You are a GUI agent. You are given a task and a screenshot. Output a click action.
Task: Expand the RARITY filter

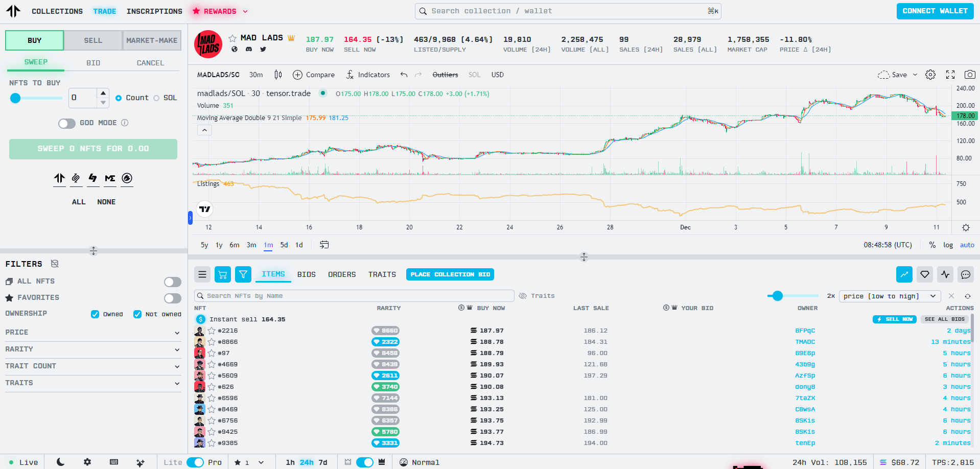93,349
